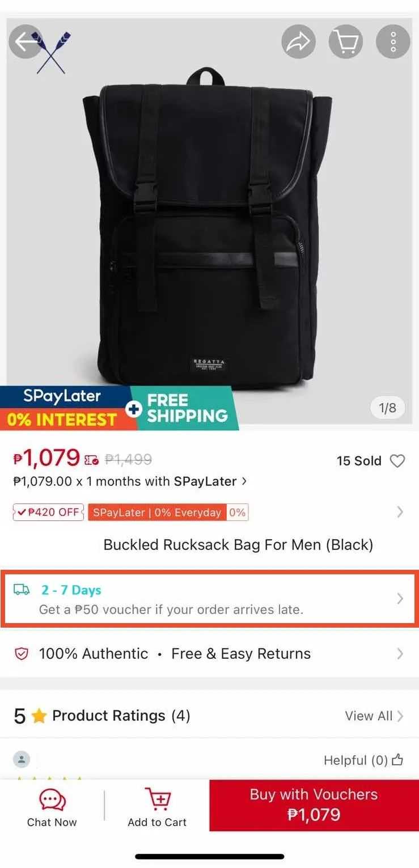
Task: Expand the vouchers row chevron
Action: click(x=400, y=512)
